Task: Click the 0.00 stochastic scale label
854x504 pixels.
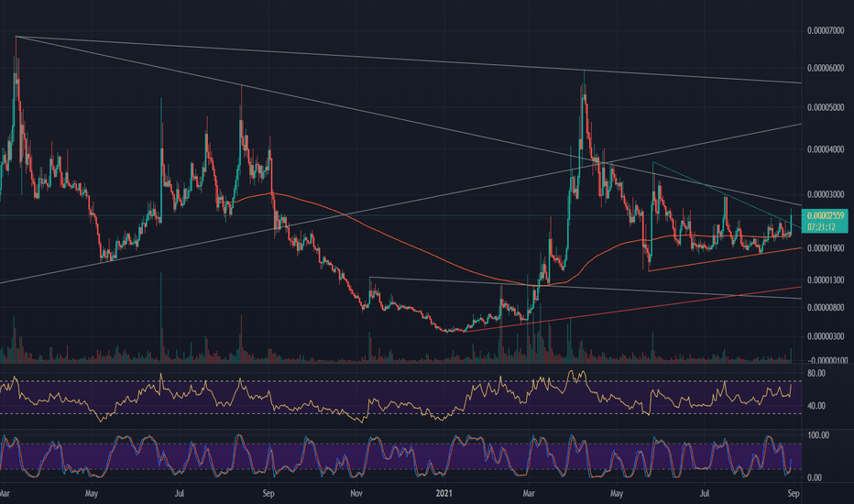Action: (815, 477)
